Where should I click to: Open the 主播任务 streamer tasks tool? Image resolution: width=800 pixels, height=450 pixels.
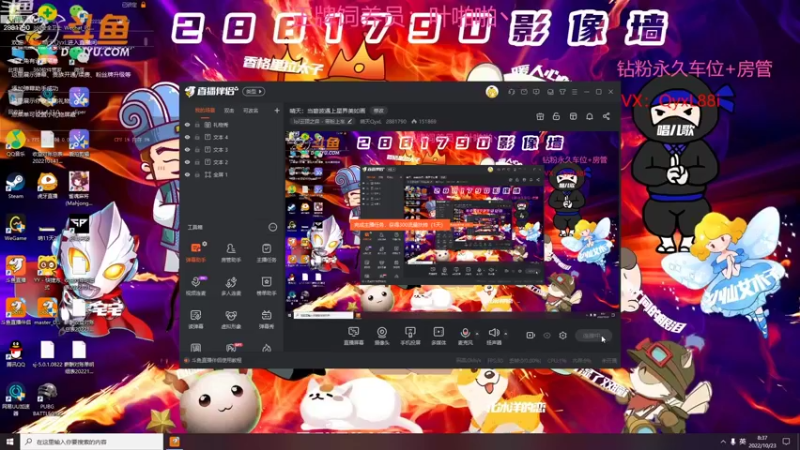[266, 253]
